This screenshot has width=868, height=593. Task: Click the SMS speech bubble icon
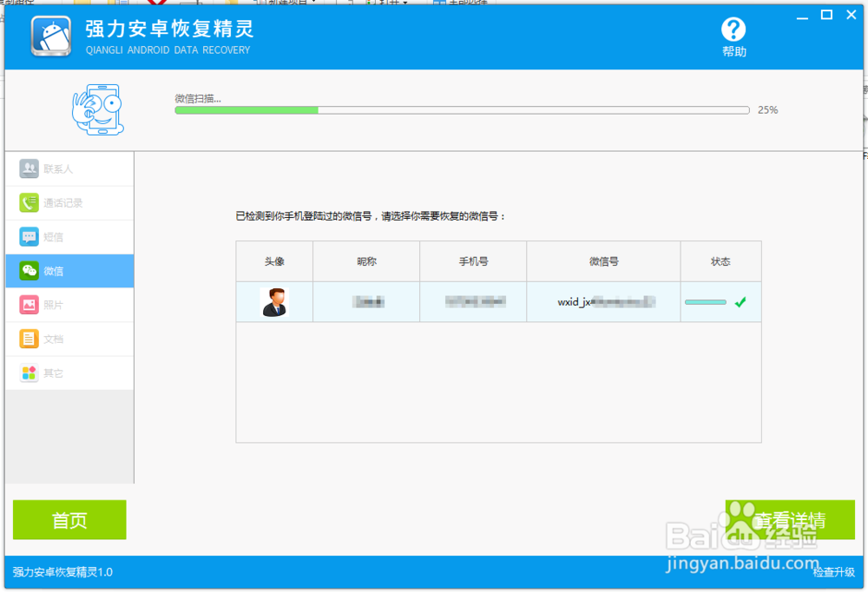(x=29, y=236)
